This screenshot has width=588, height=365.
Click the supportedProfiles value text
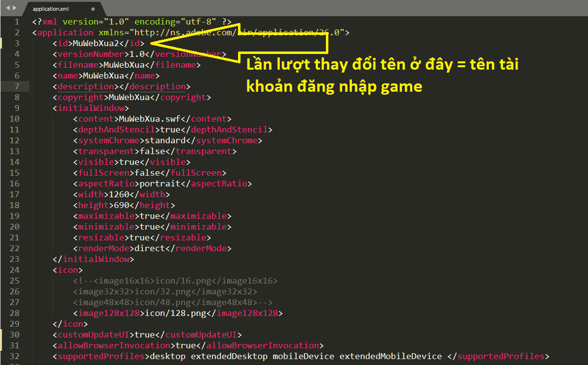tap(298, 356)
